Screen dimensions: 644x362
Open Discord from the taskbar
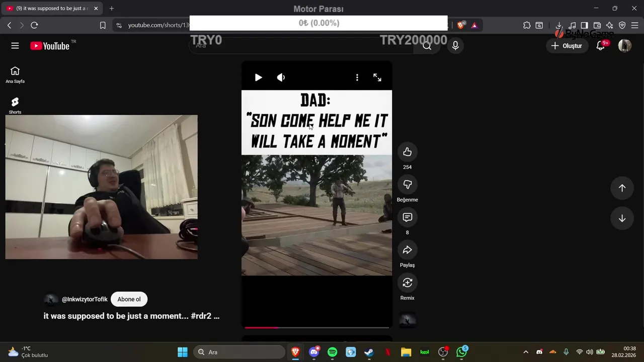[x=314, y=352]
